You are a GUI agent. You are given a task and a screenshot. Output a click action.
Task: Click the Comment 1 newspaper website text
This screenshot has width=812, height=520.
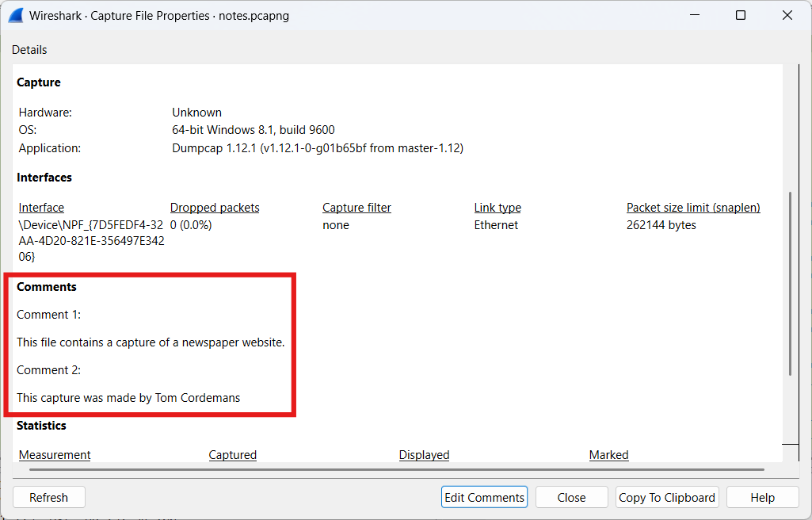[x=151, y=342]
